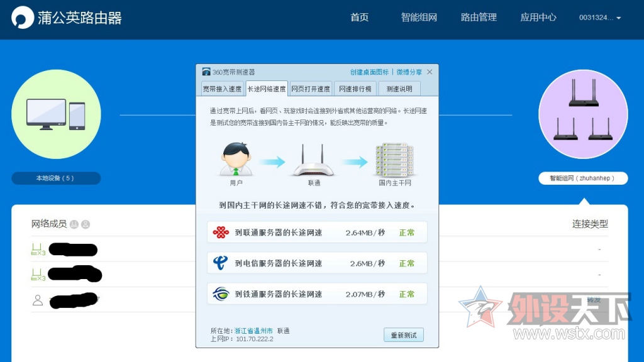Click the 智能组网 (zhuhanhep) button

(583, 178)
